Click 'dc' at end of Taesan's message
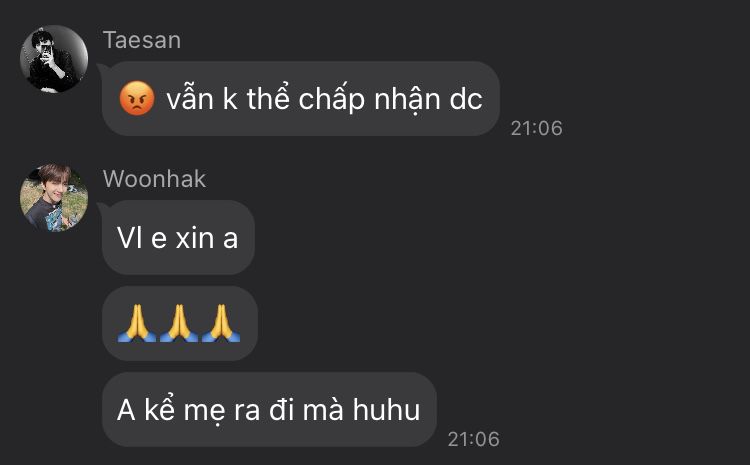Screen dimensions: 750x465 tap(466, 100)
